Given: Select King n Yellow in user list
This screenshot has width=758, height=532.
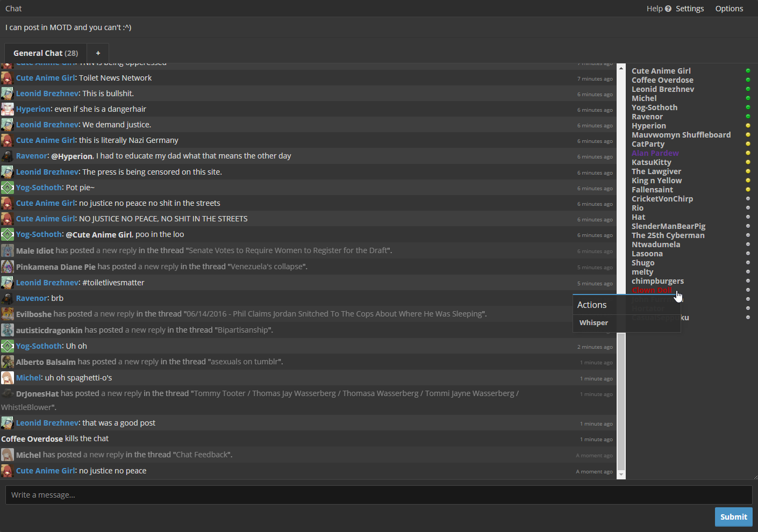Looking at the screenshot, I should tap(657, 181).
